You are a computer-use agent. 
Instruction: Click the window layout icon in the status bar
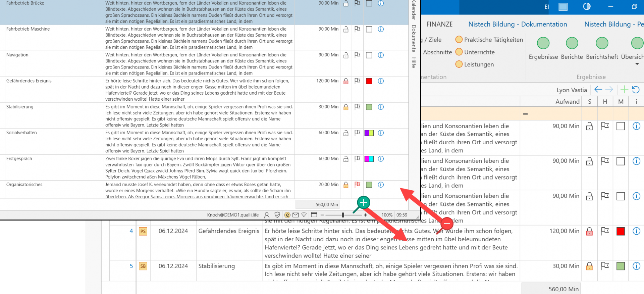pos(314,215)
